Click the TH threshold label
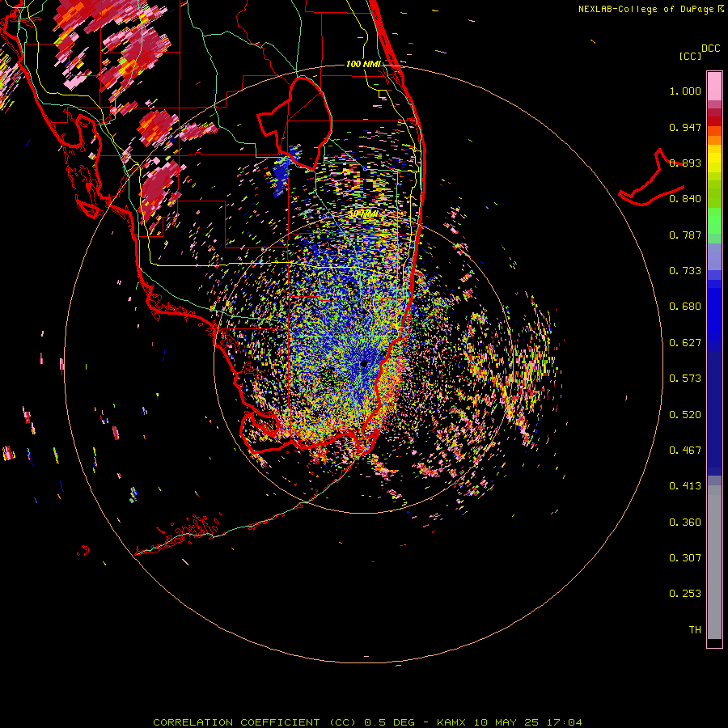Viewport: 728px width, 728px height. (x=695, y=630)
